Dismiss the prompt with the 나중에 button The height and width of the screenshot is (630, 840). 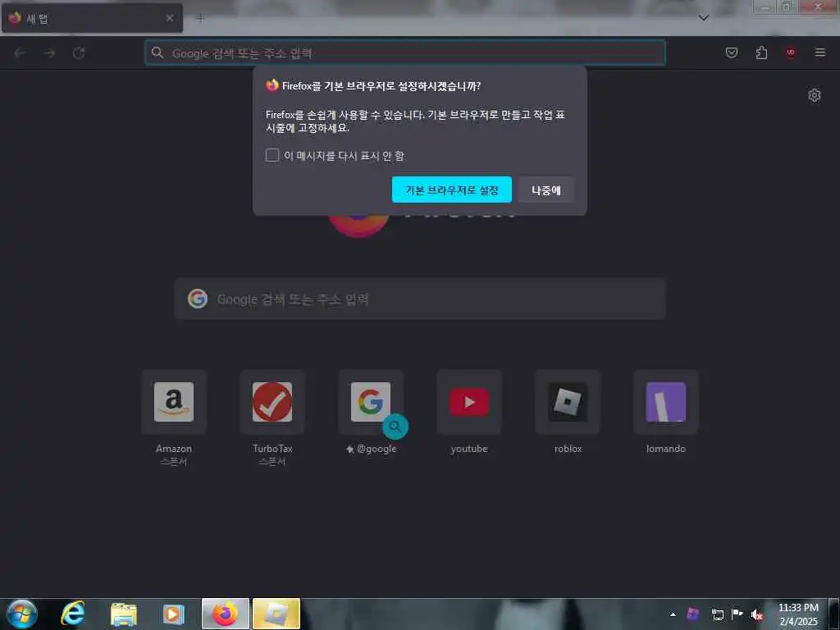click(546, 189)
